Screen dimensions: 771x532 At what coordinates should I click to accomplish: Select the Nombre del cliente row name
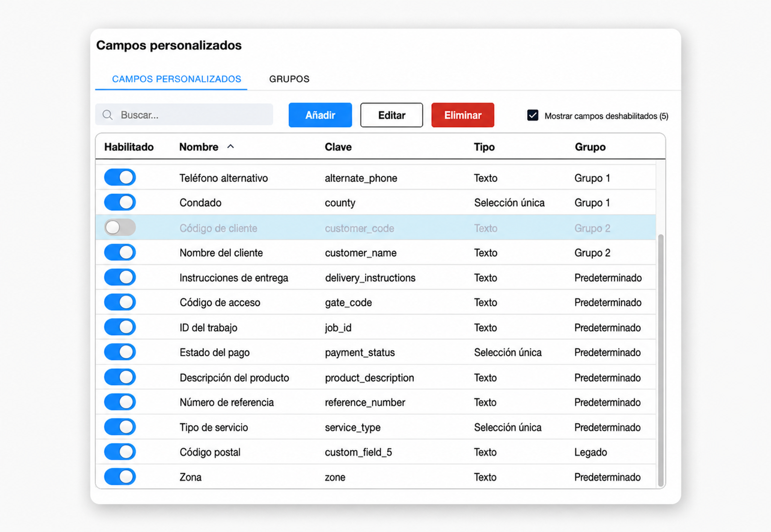(x=221, y=253)
